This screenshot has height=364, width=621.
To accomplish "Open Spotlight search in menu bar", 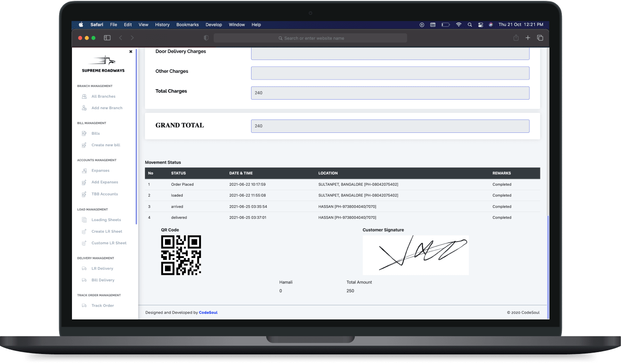I will (x=470, y=25).
